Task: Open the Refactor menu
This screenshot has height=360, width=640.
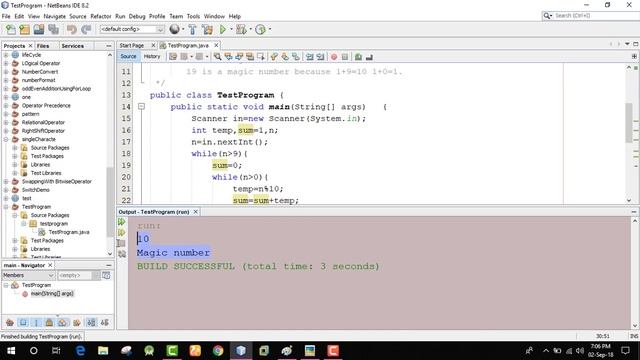Action: coord(101,16)
